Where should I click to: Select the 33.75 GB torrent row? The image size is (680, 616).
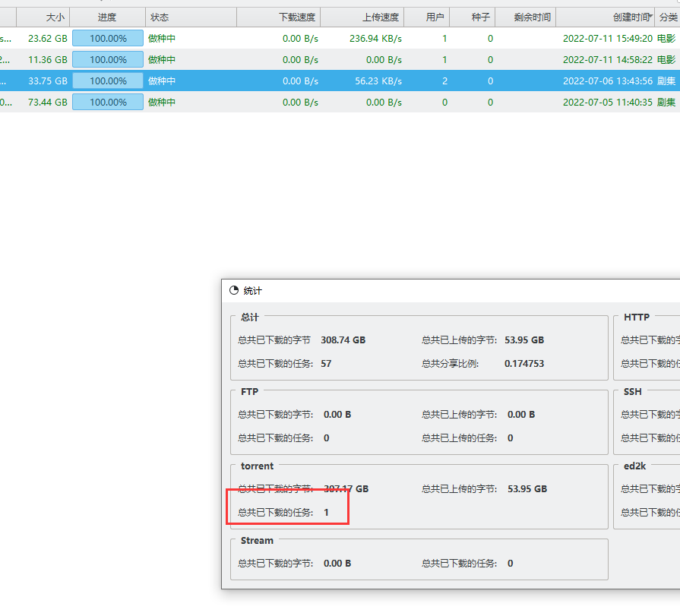[340, 81]
